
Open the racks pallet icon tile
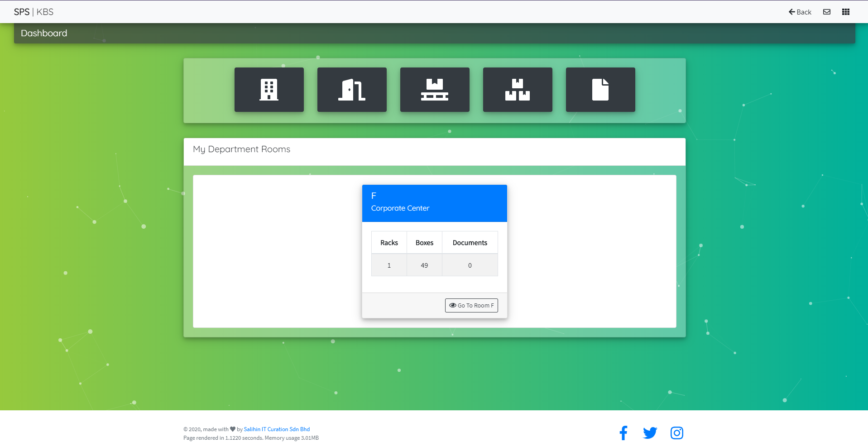tap(435, 90)
